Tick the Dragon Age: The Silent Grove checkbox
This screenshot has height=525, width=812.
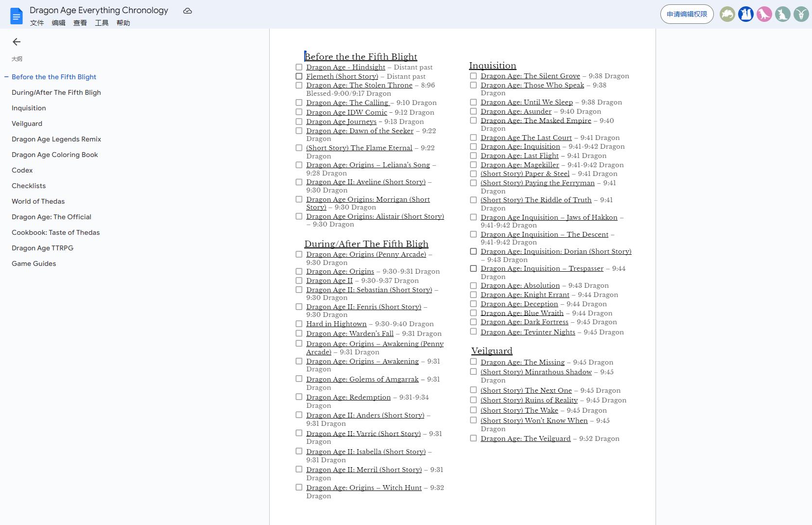pos(473,76)
